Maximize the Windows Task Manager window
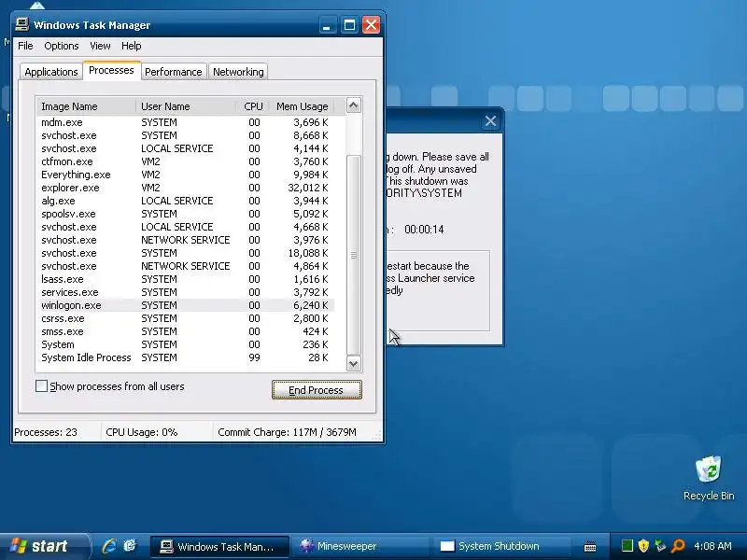The width and height of the screenshot is (747, 560). [x=349, y=25]
